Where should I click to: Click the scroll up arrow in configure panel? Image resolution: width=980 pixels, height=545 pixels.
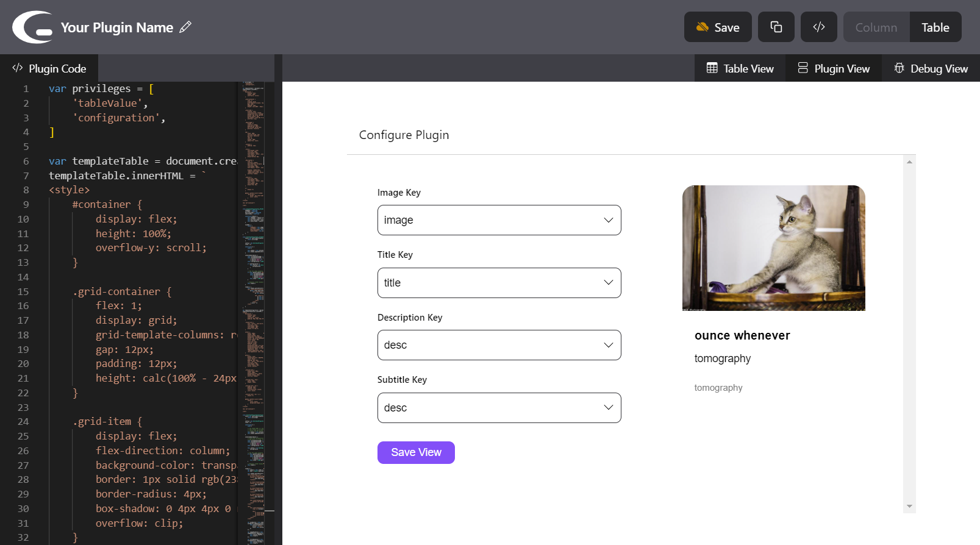(x=909, y=162)
